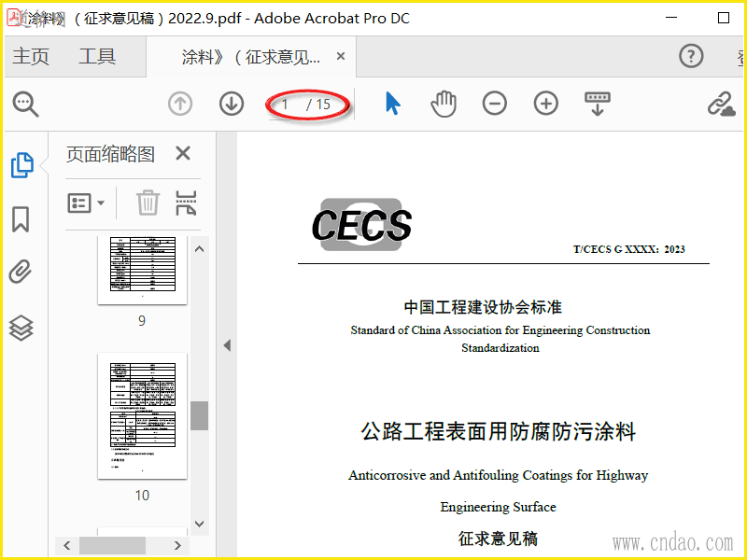Click the thumbnail label number 9

point(142,321)
